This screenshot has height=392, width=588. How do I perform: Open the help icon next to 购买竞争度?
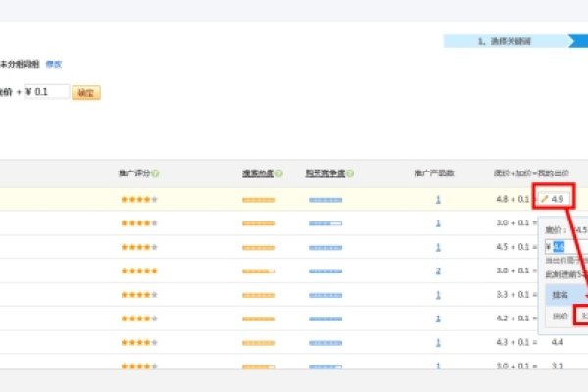click(x=350, y=173)
